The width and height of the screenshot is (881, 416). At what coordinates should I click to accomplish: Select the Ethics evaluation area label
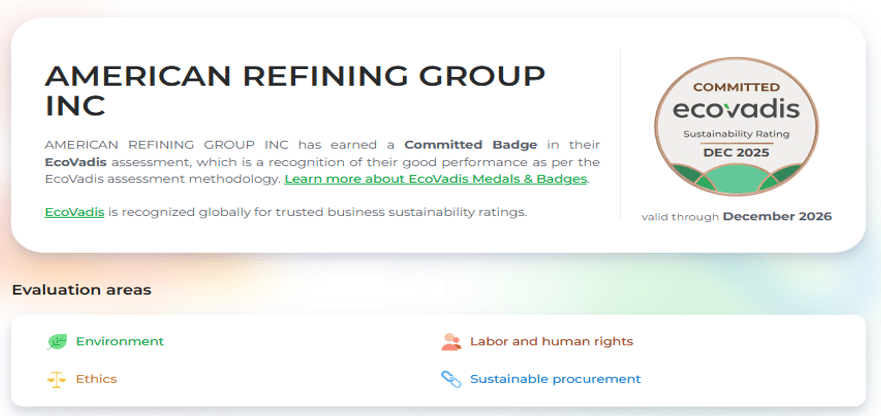(96, 379)
